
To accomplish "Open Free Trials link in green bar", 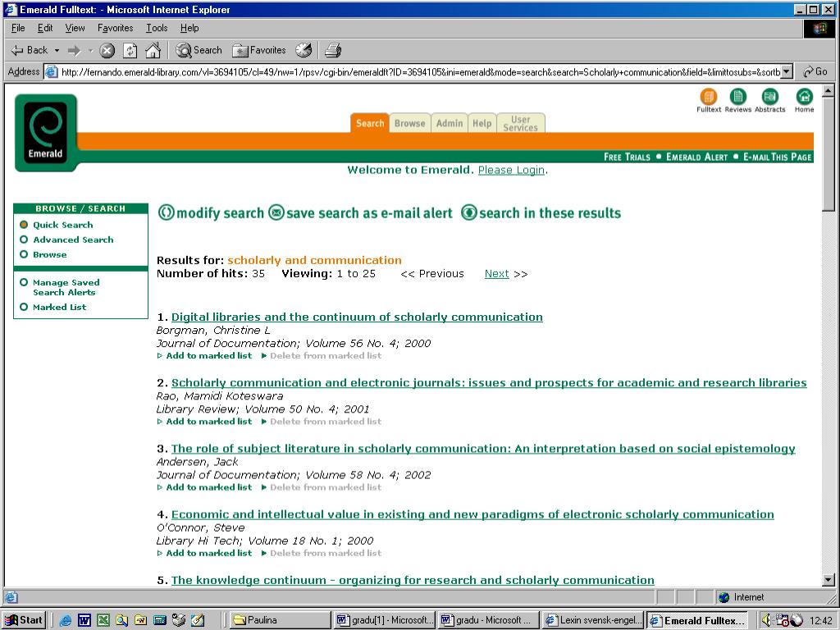I will pyautogui.click(x=627, y=157).
